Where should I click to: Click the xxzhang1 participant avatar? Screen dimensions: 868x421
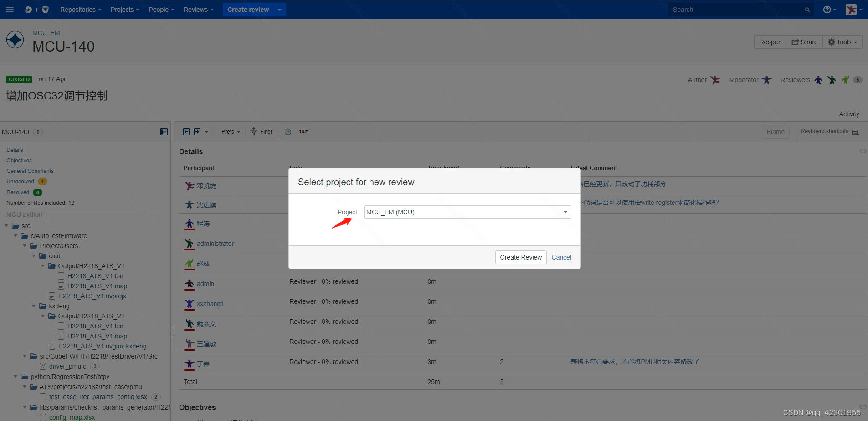[x=190, y=303]
